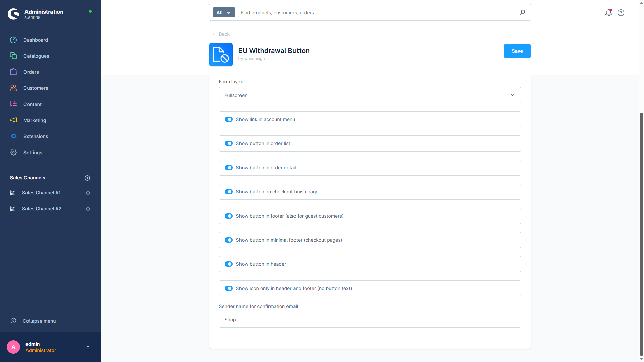This screenshot has height=362, width=644.
Task: Click the Shopware logo in sidebar
Action: (x=13, y=14)
